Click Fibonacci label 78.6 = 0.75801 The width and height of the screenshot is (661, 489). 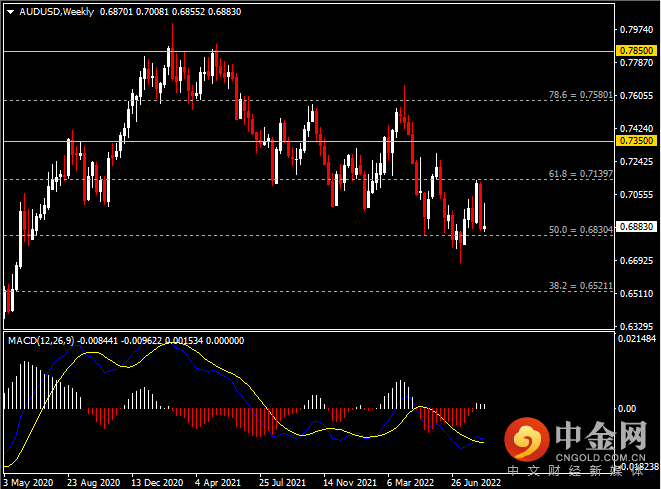580,95
